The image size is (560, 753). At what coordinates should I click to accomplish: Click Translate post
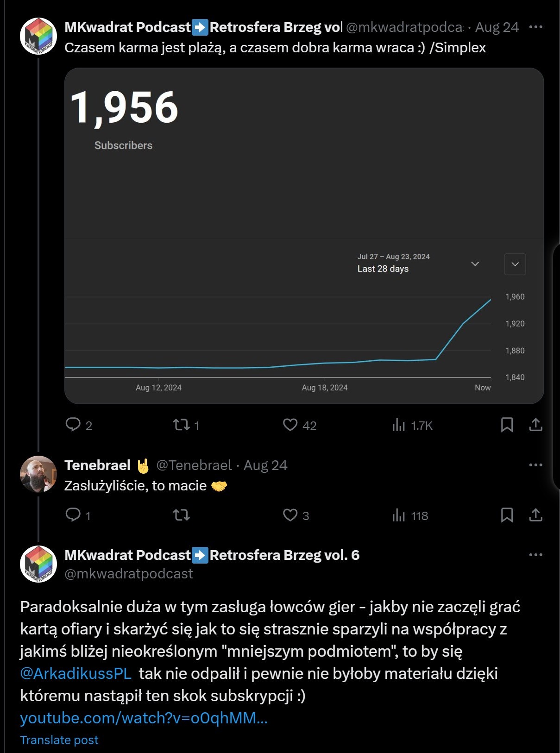click(x=59, y=740)
